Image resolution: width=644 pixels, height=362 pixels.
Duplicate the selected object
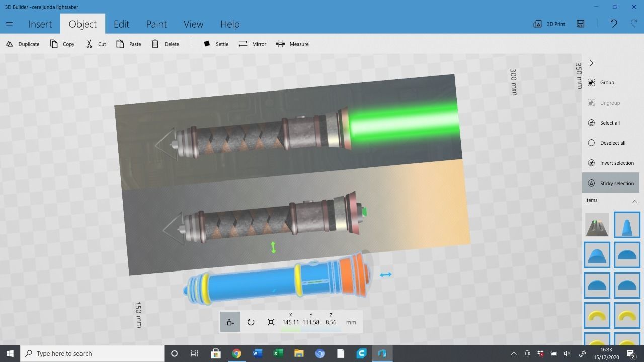(x=23, y=44)
